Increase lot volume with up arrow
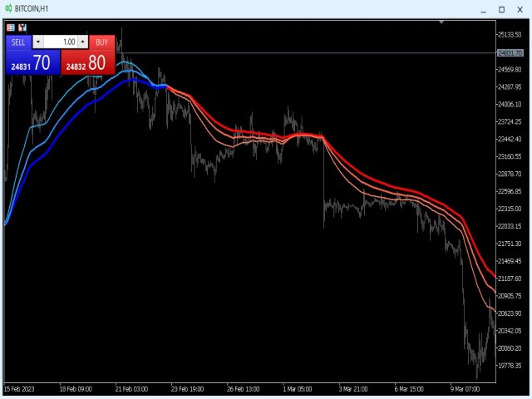Image resolution: width=532 pixels, height=399 pixels. pyautogui.click(x=83, y=42)
